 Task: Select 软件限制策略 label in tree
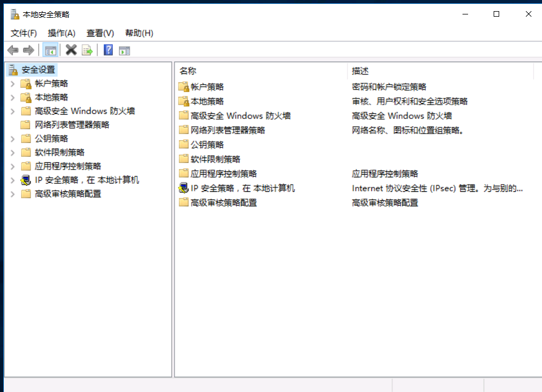click(x=59, y=152)
